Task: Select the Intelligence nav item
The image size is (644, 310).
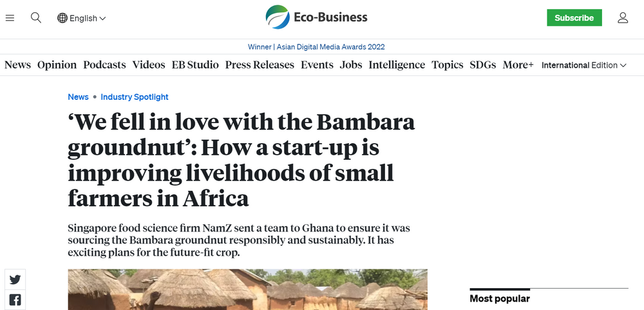Action: (x=397, y=64)
